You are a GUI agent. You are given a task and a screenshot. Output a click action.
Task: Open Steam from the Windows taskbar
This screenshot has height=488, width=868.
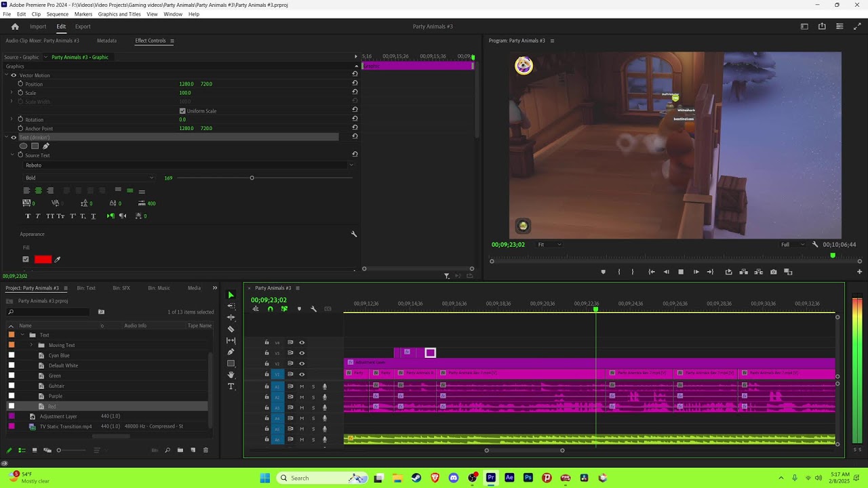pyautogui.click(x=416, y=478)
